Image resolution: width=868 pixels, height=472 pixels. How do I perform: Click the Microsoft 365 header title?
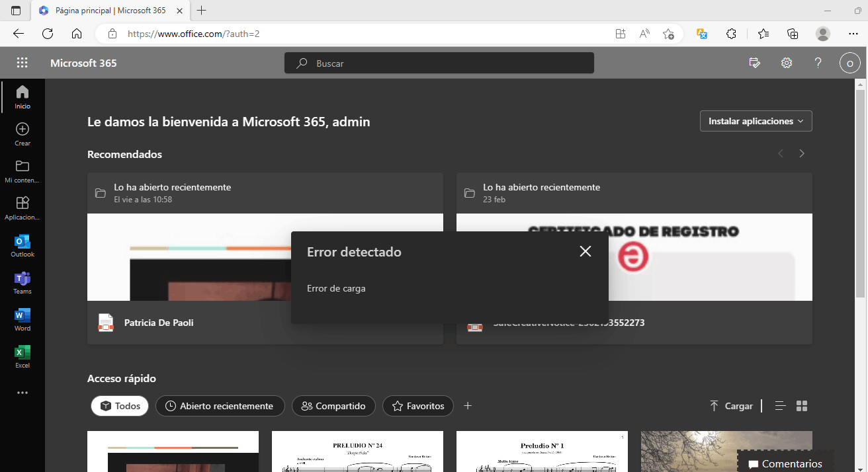(x=83, y=63)
